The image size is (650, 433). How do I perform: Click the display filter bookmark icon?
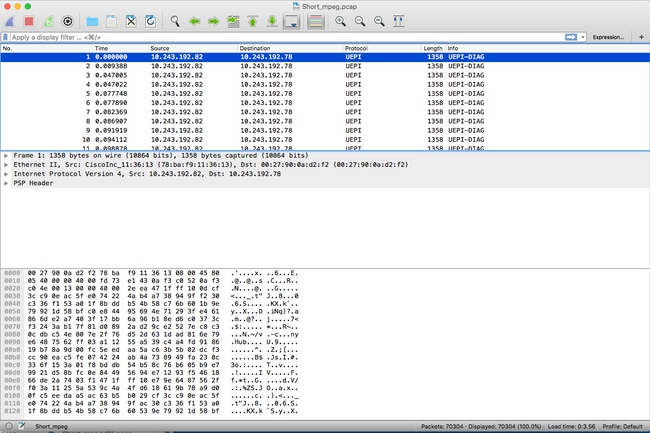(5, 37)
